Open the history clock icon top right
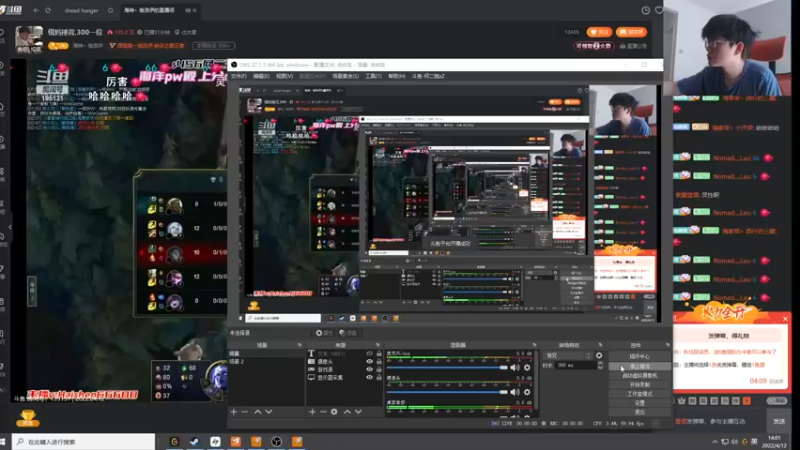The height and width of the screenshot is (450, 800). coord(645,10)
